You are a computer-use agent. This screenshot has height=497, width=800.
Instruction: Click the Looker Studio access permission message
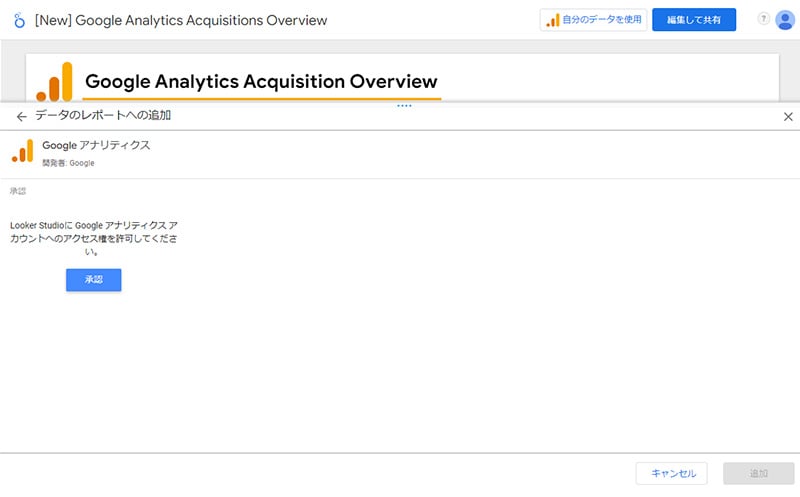[x=94, y=238]
